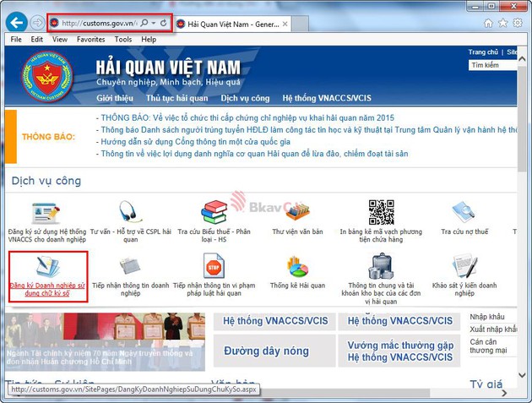The image size is (532, 403).
Task: Open the Help menu
Action: click(x=149, y=40)
